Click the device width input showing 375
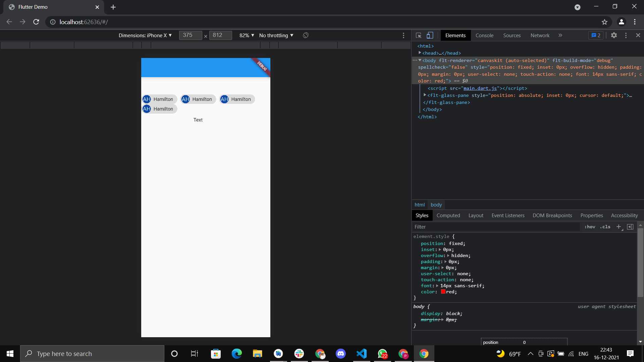Viewport: 644px width, 362px height. (x=191, y=35)
